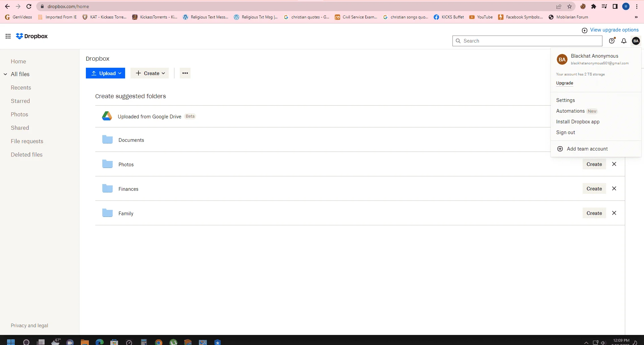
Task: Click the taskbar clock
Action: 621,342
